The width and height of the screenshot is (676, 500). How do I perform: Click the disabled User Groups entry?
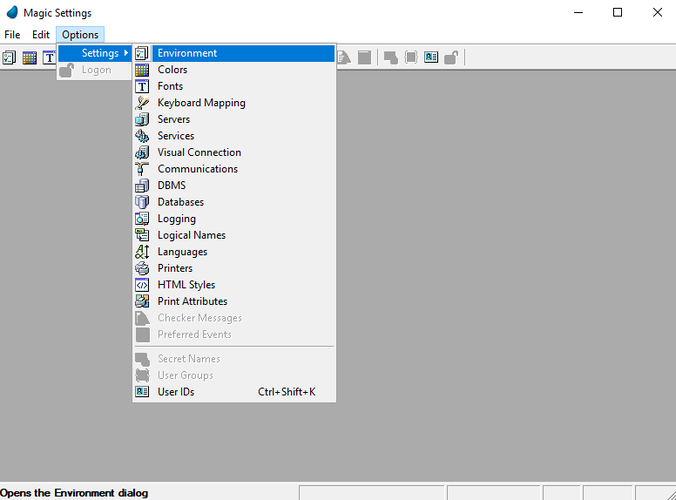[234, 375]
